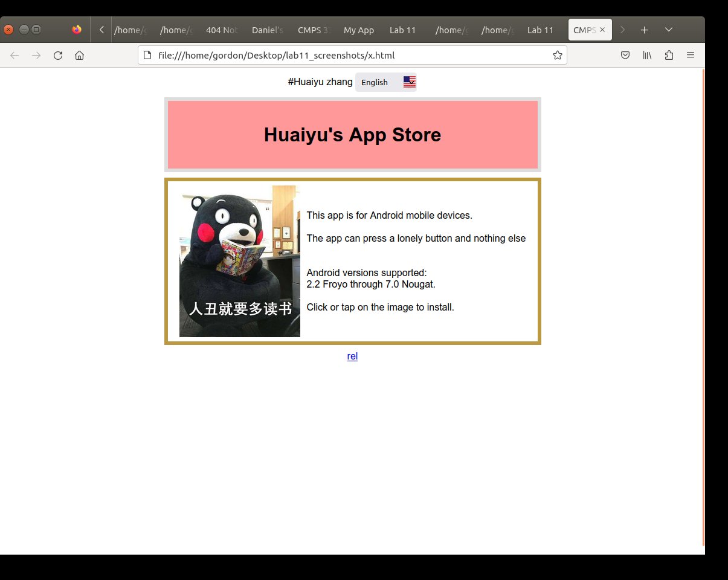Click the Firefox logo icon
728x580 pixels.
pos(77,30)
